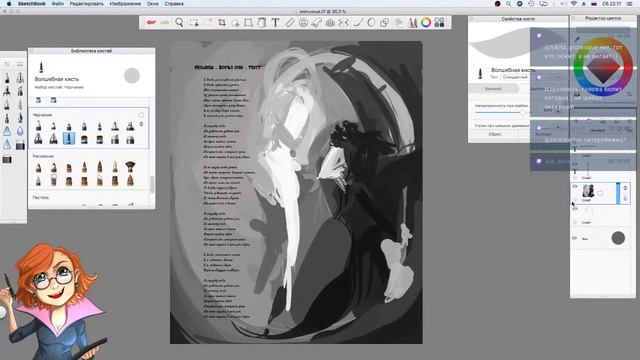640x360 pixels.
Task: Click the last four-square toolbar icon
Action: pos(440,23)
